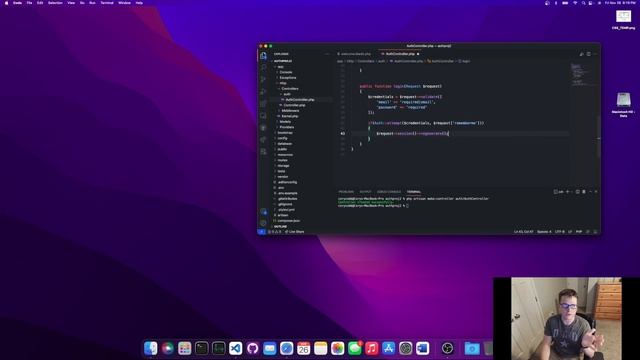The width and height of the screenshot is (640, 360).
Task: Open the artisan file in the tree
Action: (x=283, y=215)
